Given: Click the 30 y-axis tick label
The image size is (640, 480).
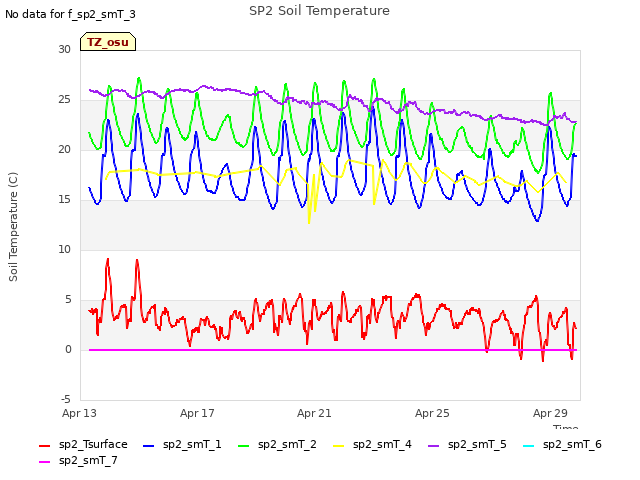Looking at the screenshot, I should pyautogui.click(x=64, y=49).
